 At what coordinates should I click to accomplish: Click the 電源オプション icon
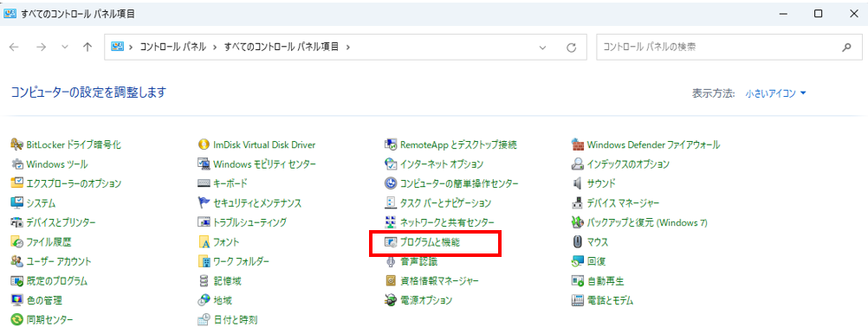point(391,300)
